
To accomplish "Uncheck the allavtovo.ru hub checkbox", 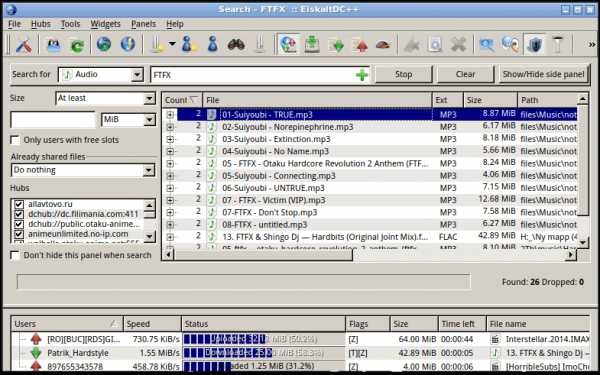I will pyautogui.click(x=19, y=204).
